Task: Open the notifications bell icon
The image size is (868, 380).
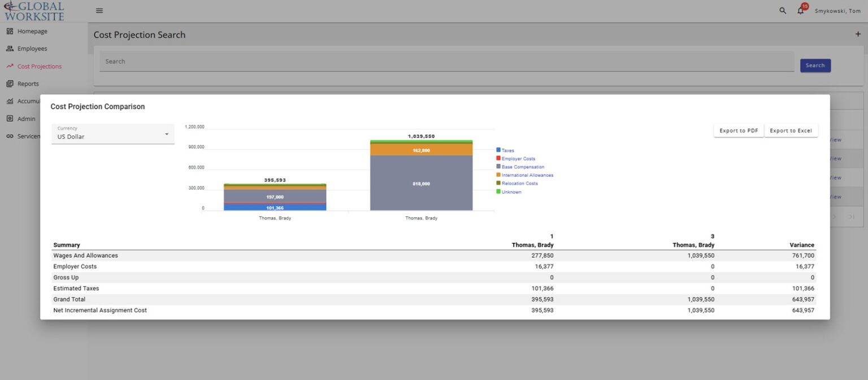Action: point(801,11)
